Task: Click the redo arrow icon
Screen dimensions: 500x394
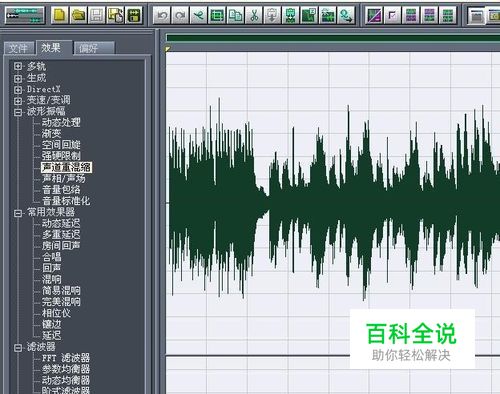Action: (x=180, y=15)
